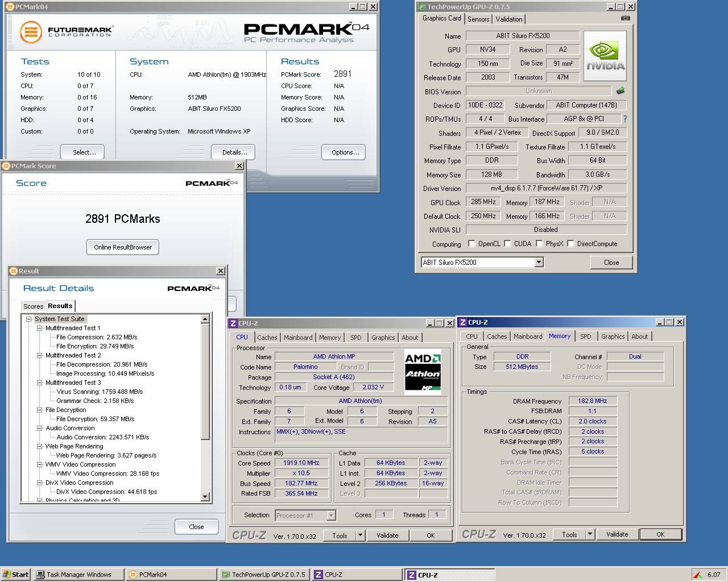Click the Core Speed 1919.10 MHz field

(301, 463)
